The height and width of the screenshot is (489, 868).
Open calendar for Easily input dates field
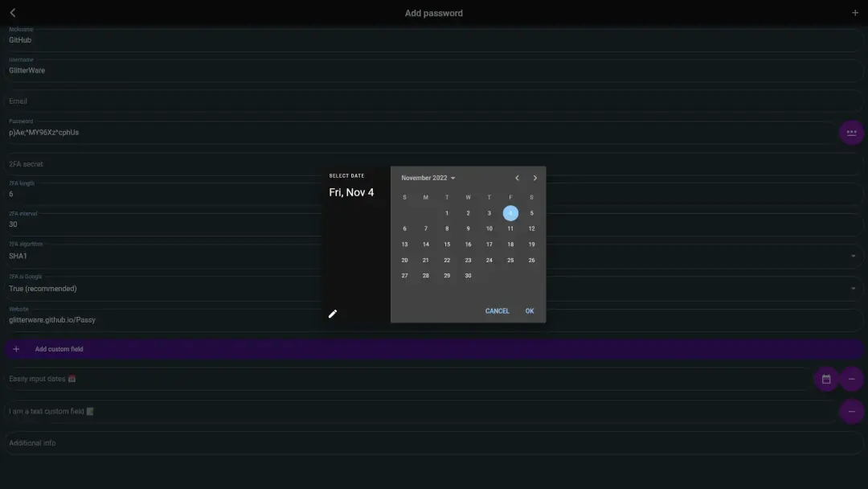coord(826,380)
